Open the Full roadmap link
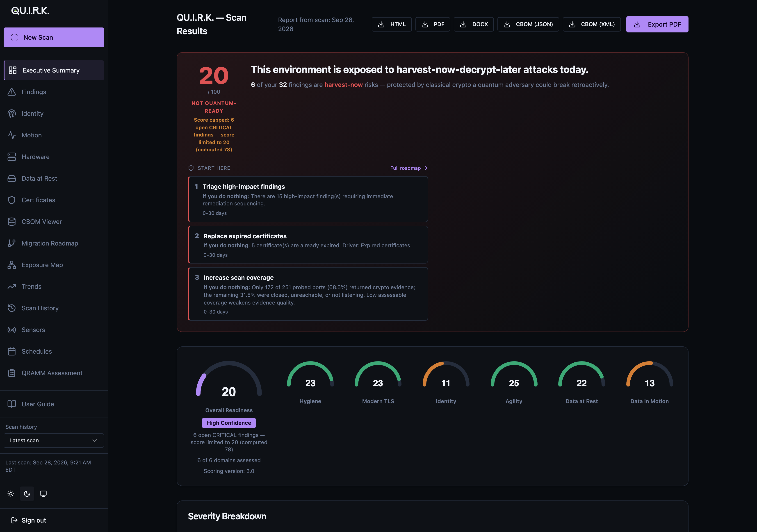Screen dimensions: 757x532 coord(409,168)
